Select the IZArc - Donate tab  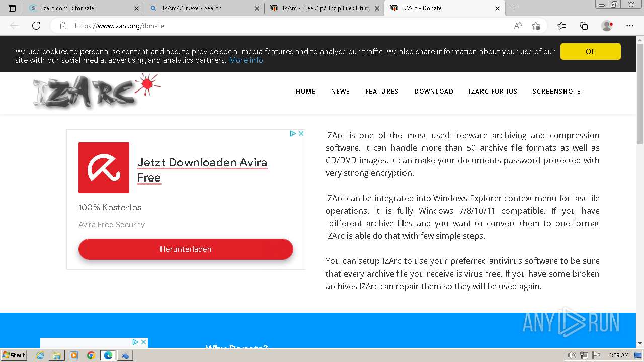point(444,8)
